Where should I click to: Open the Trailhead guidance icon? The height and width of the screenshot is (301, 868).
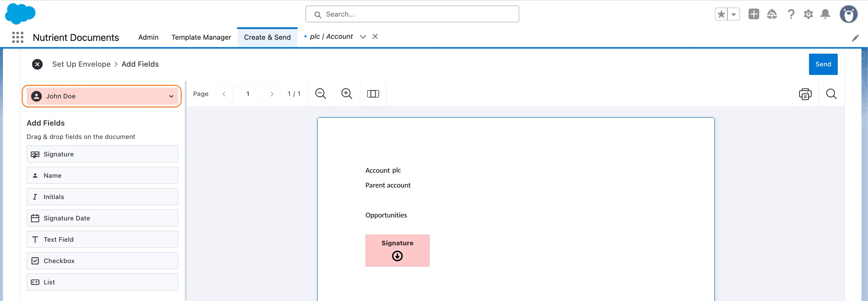(x=772, y=14)
